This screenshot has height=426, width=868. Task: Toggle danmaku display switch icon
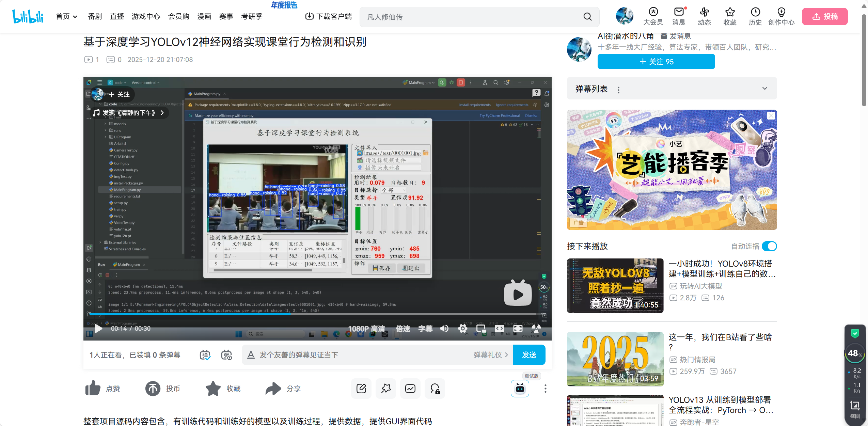205,355
